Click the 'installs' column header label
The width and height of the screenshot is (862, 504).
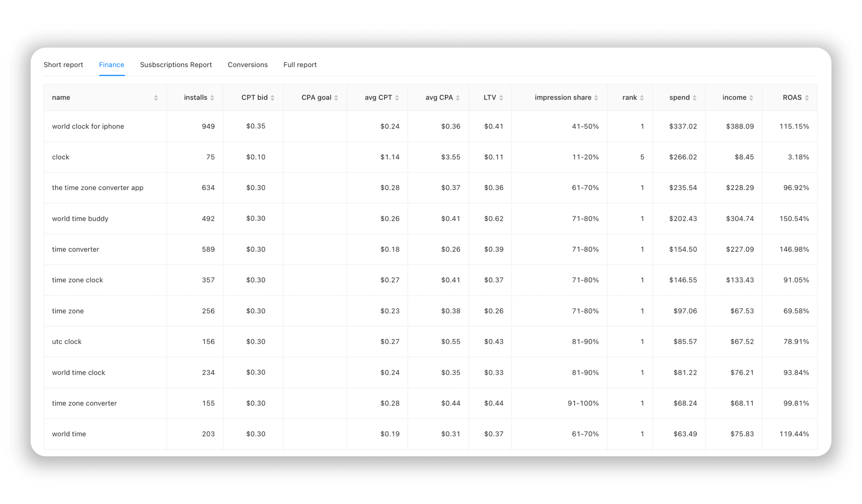point(196,97)
